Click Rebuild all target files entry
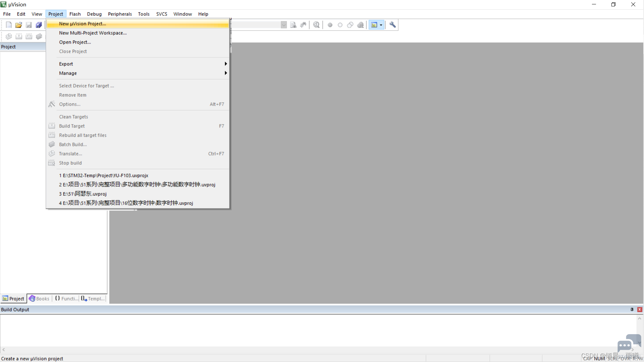This screenshot has height=362, width=644. point(138,135)
